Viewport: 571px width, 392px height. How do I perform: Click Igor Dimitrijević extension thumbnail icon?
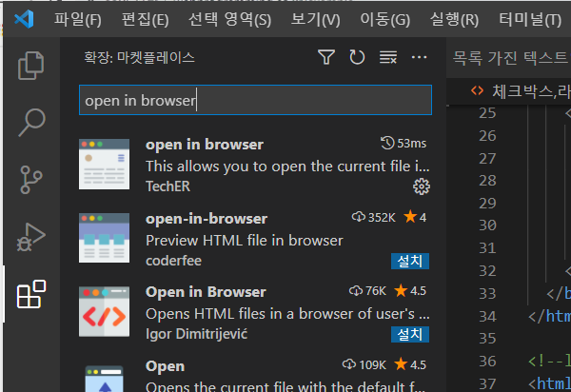pos(104,311)
